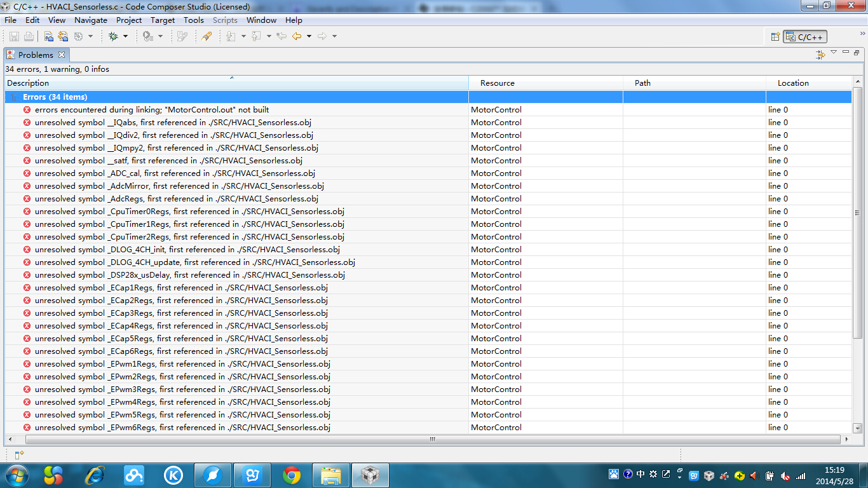Minimize the Problems view panel

pyautogui.click(x=846, y=53)
